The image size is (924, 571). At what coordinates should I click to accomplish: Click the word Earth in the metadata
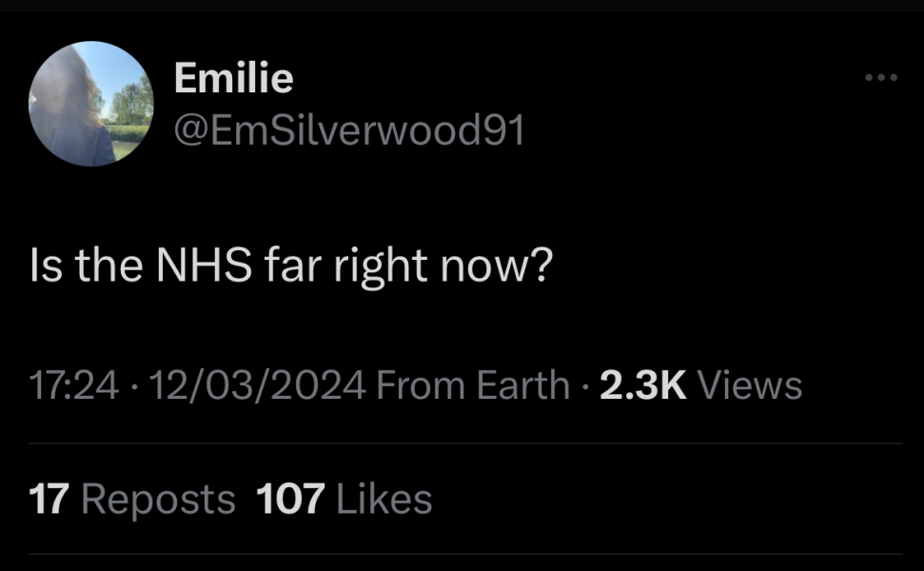tap(522, 385)
